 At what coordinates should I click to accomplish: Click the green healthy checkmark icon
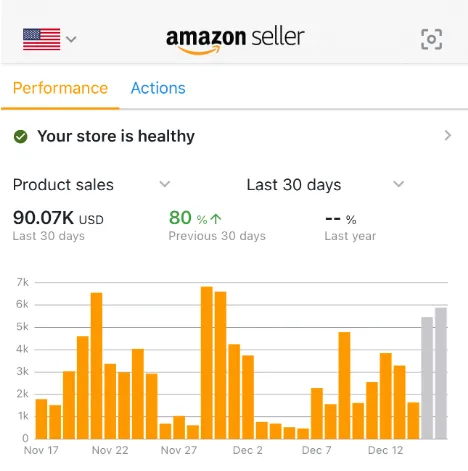pos(21,136)
